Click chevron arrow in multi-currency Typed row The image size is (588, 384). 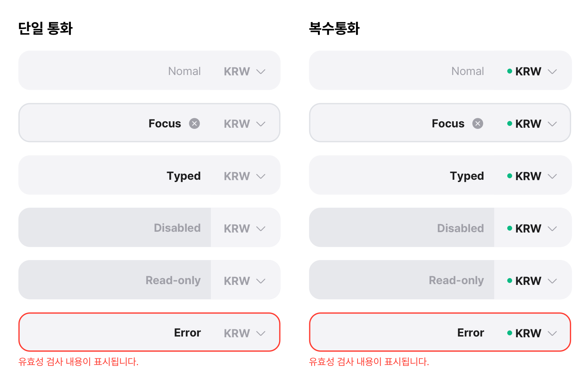pos(552,176)
